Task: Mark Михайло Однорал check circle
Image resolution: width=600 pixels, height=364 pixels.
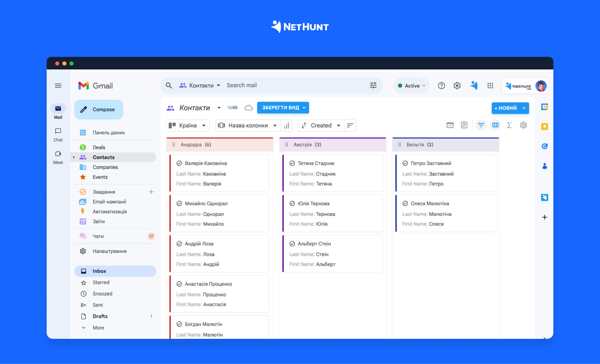Action: [x=179, y=204]
